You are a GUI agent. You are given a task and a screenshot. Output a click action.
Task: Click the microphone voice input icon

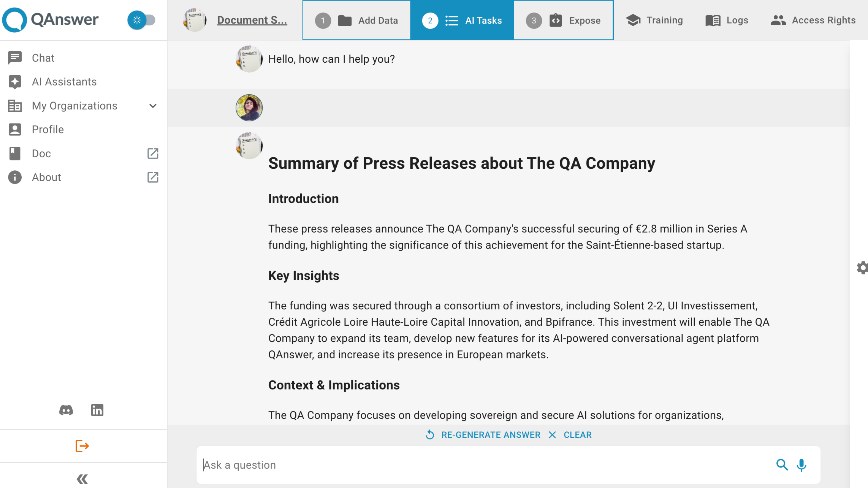[801, 465]
